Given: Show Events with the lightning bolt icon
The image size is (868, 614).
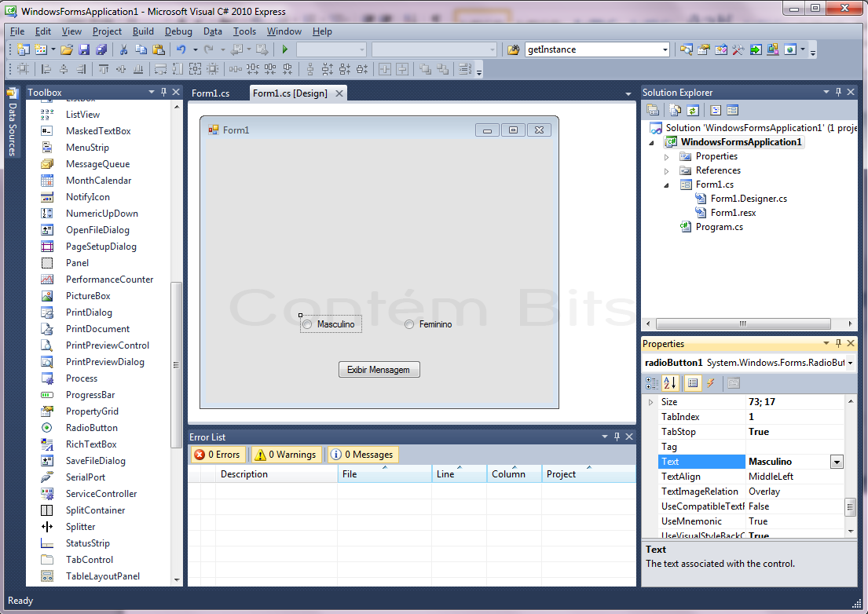Looking at the screenshot, I should pos(711,383).
